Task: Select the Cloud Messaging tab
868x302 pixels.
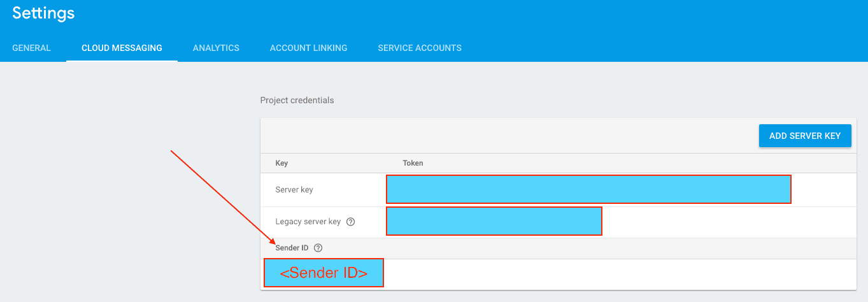Action: [x=122, y=48]
